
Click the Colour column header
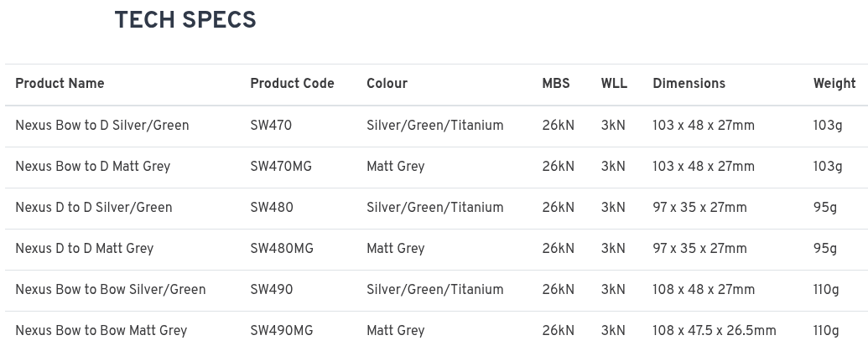tap(387, 84)
